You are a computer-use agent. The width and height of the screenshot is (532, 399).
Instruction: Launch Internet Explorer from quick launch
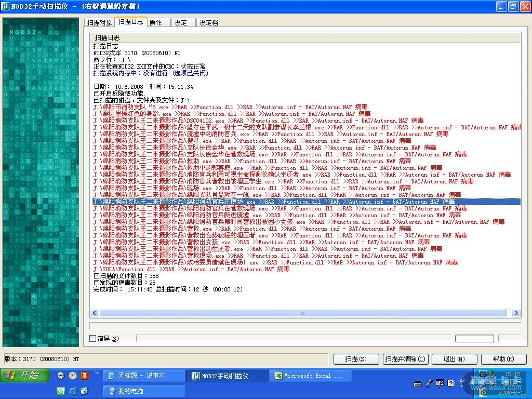click(x=73, y=391)
